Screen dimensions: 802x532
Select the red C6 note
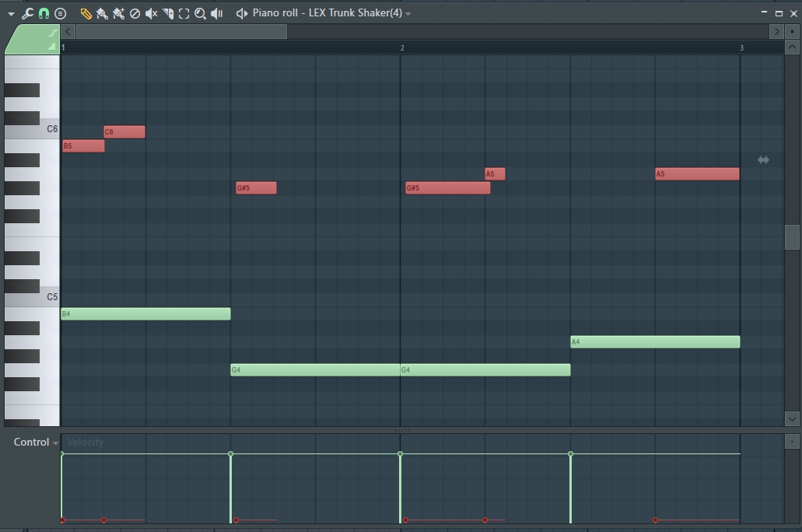click(124, 132)
